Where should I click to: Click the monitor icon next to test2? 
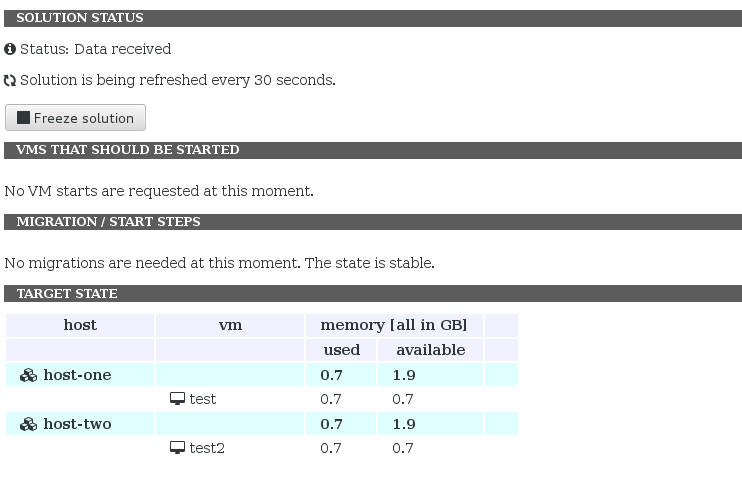coord(178,448)
